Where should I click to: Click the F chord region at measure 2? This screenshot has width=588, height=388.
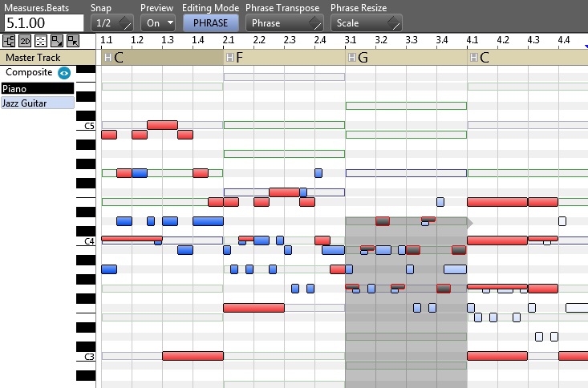coord(284,58)
